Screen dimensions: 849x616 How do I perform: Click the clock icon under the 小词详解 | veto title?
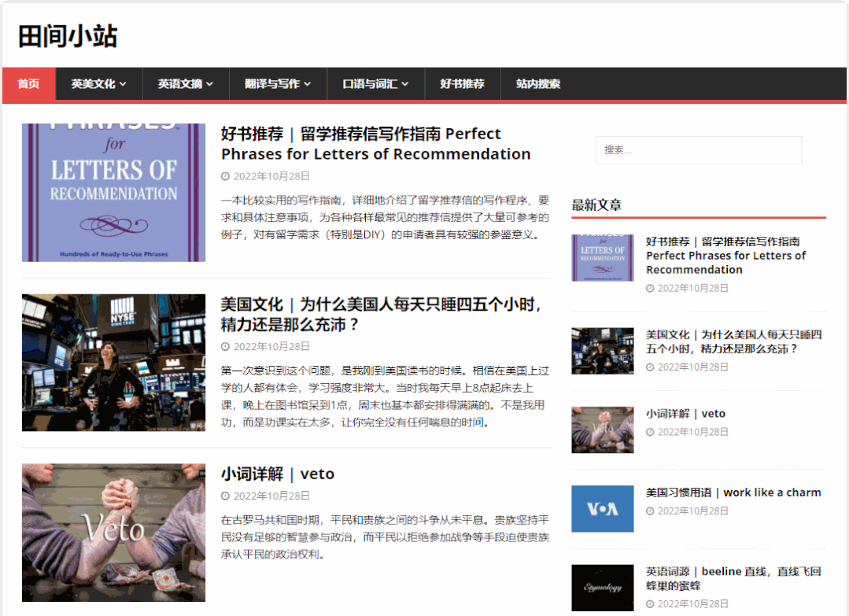[226, 496]
